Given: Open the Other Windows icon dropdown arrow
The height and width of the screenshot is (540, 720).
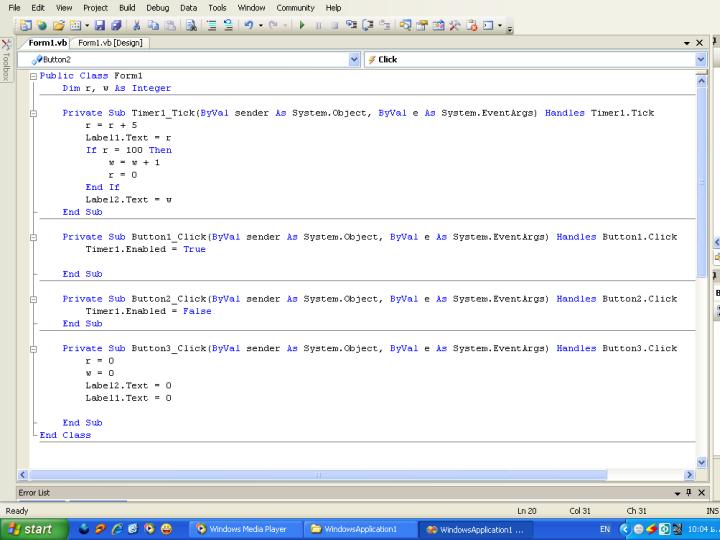Looking at the screenshot, I should tap(500, 25).
